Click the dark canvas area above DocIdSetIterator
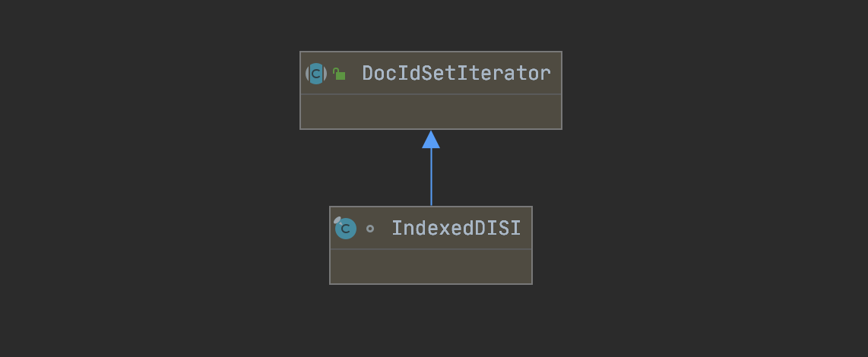Image resolution: width=868 pixels, height=357 pixels. click(431, 23)
